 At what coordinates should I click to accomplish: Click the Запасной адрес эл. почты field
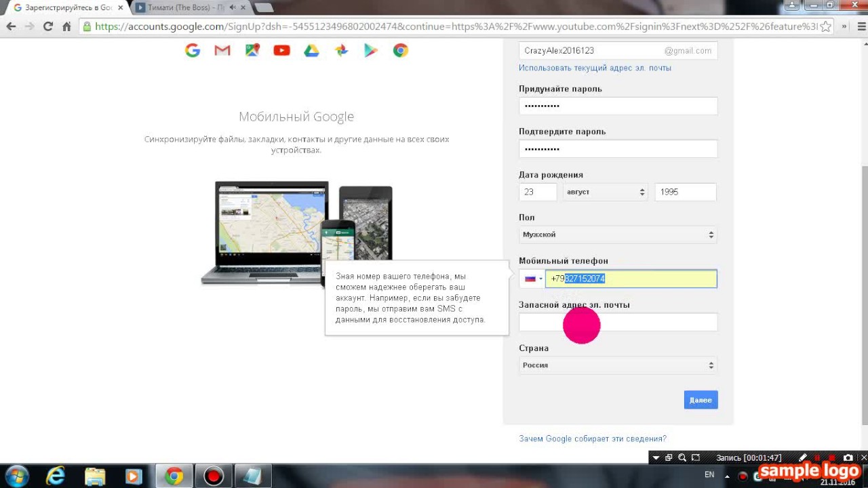[618, 322]
